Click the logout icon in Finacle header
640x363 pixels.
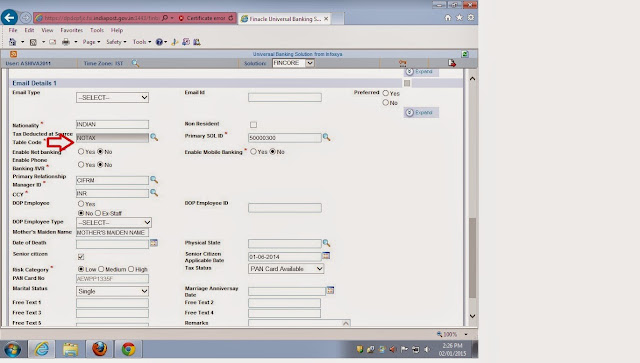point(452,63)
